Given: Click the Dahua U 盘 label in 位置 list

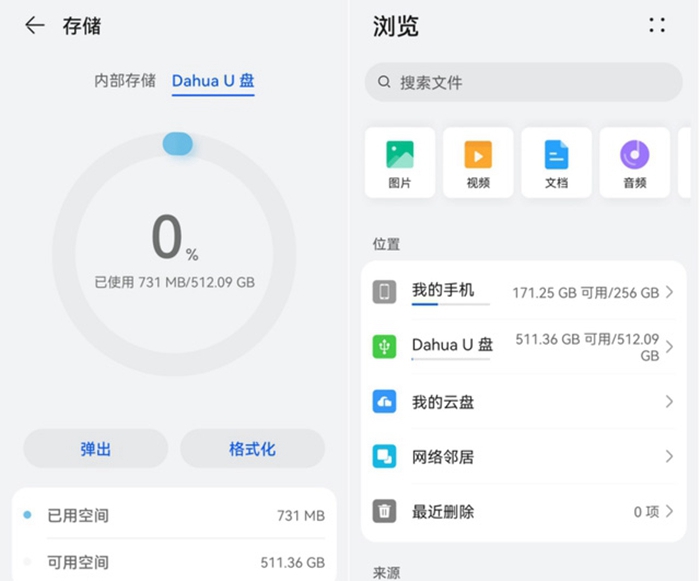Looking at the screenshot, I should point(452,345).
